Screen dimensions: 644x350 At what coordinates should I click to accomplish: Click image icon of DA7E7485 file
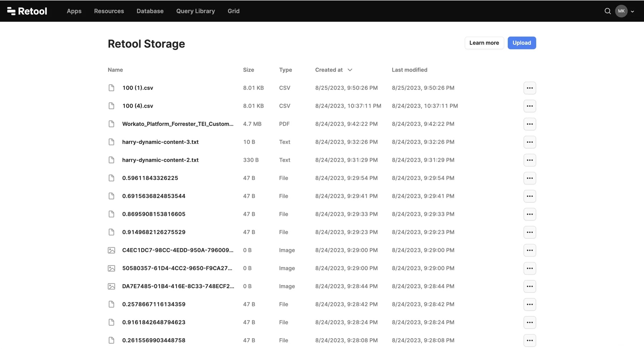tap(111, 286)
